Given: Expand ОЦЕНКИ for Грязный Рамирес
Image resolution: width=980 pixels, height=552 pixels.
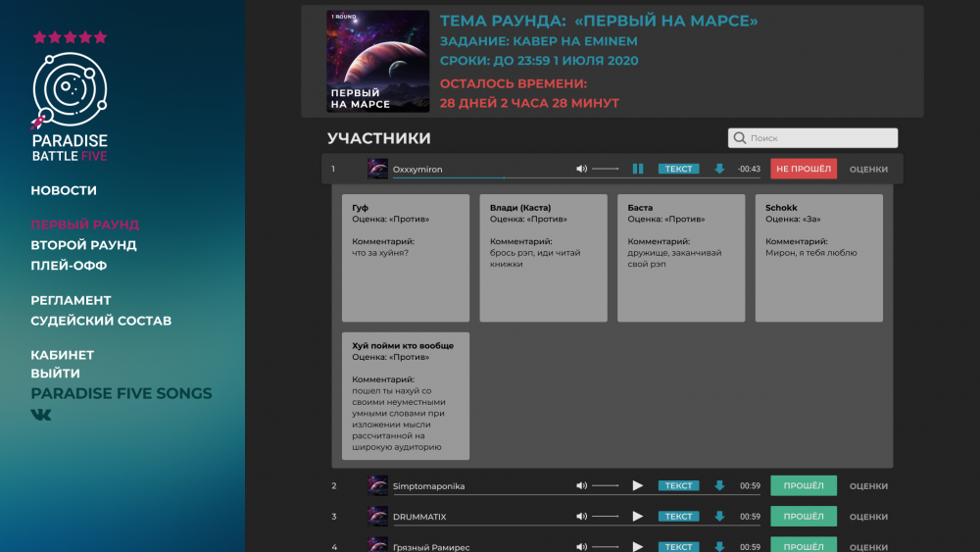Looking at the screenshot, I should (868, 547).
